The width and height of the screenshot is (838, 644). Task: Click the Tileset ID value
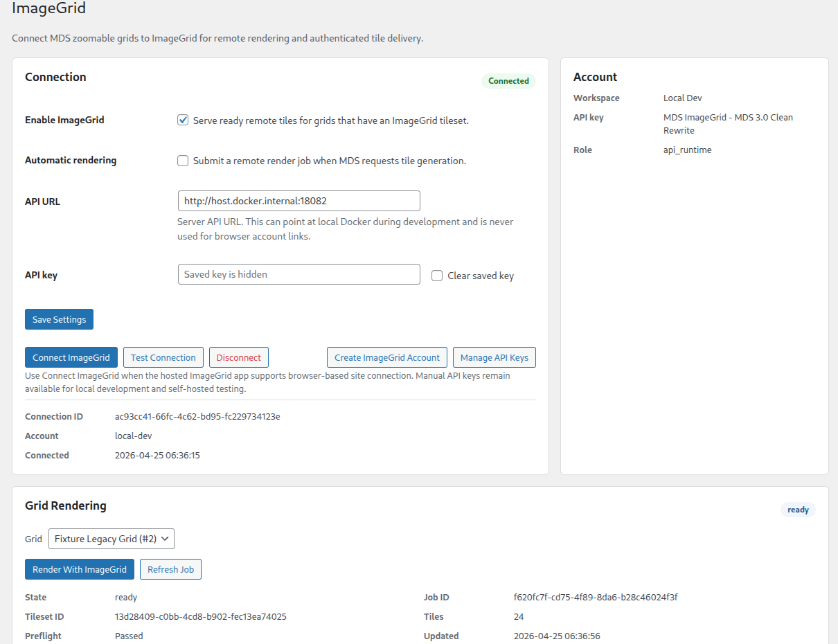[x=201, y=616]
